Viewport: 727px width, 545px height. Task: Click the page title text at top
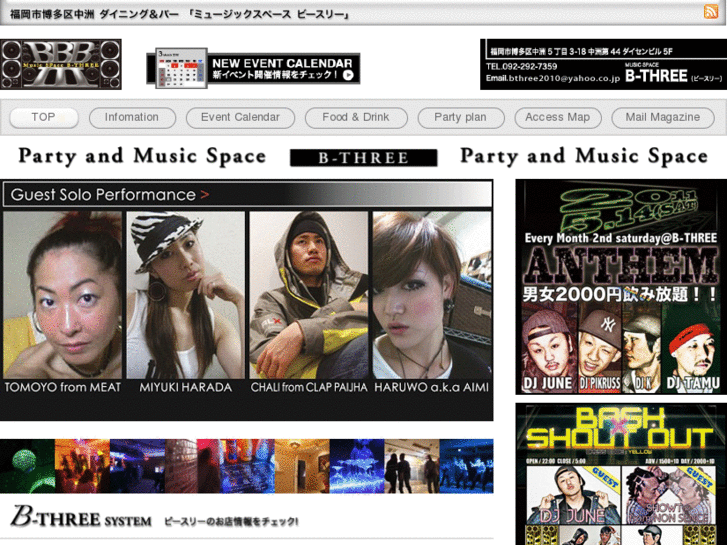(179, 14)
